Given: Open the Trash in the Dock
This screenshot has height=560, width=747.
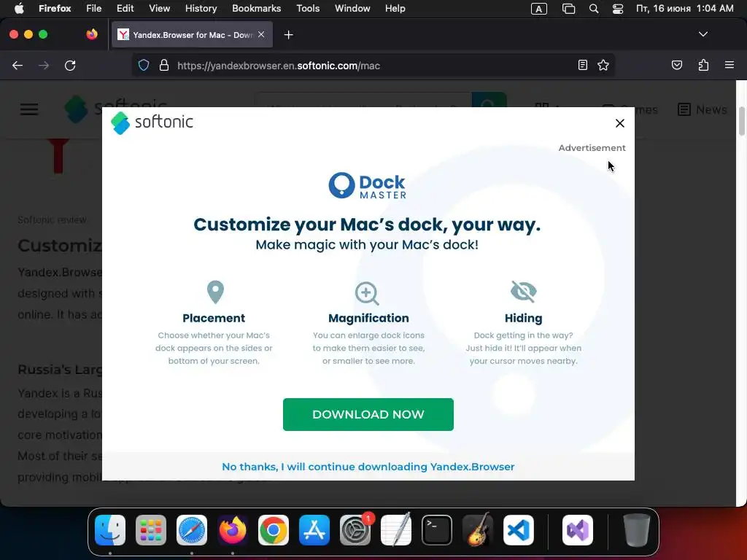Looking at the screenshot, I should (636, 530).
